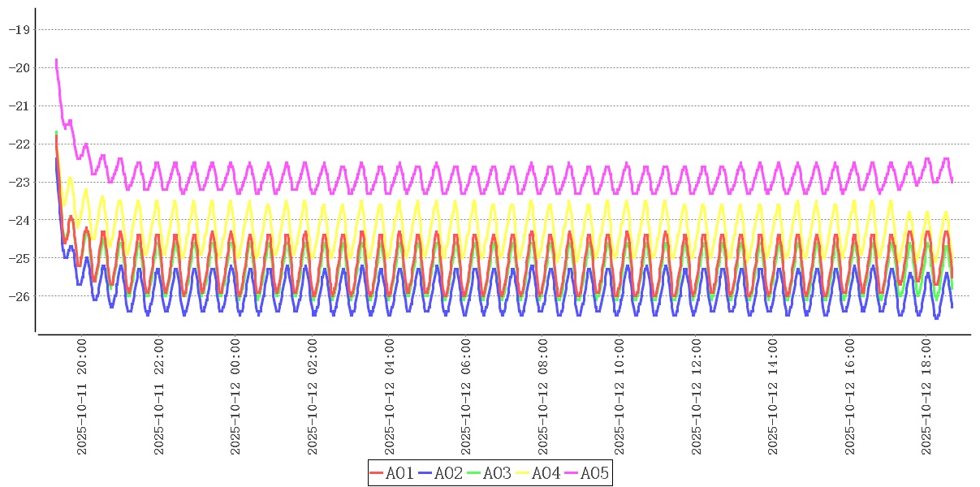Click the blue A02 legend line swatch
This screenshot has height=487, width=980.
(425, 473)
